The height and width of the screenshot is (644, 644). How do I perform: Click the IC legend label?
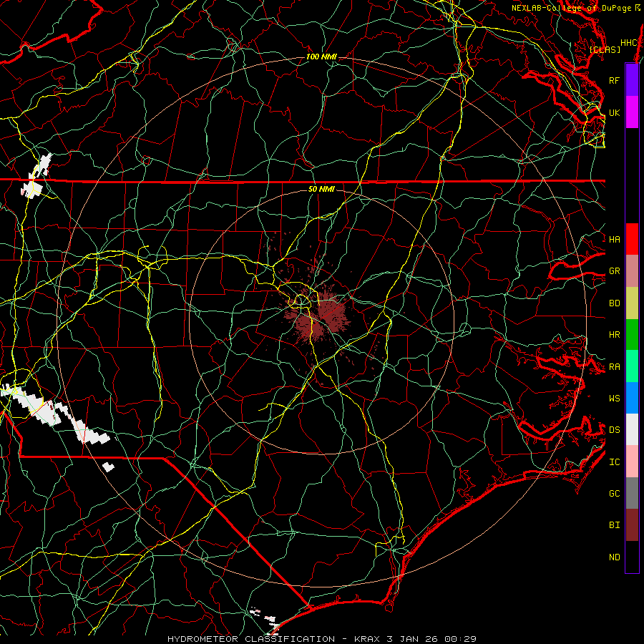pyautogui.click(x=614, y=462)
